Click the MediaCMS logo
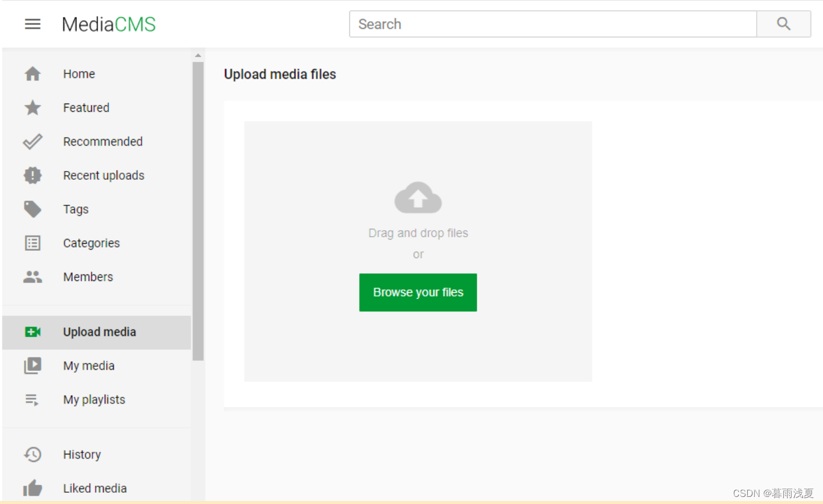 pyautogui.click(x=109, y=24)
